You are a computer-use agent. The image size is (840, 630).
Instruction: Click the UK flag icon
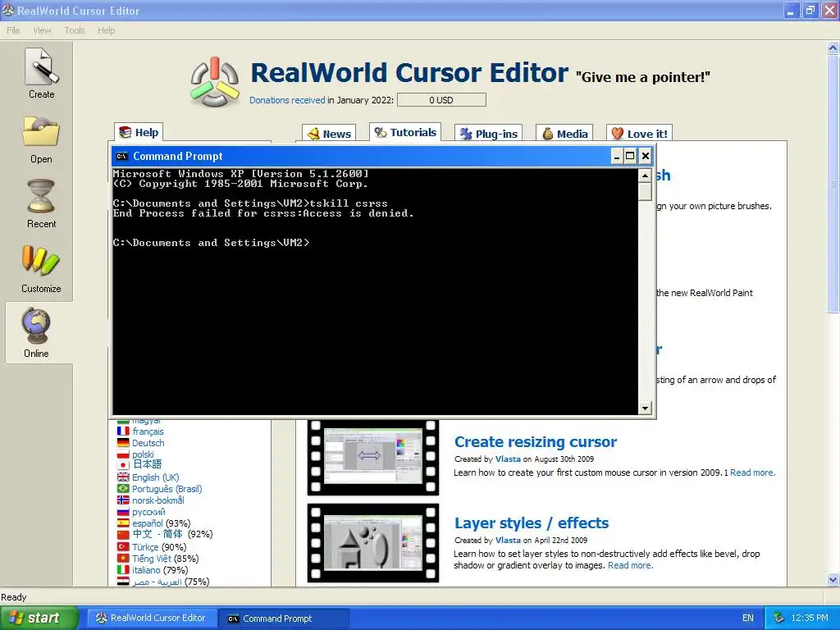click(x=123, y=477)
